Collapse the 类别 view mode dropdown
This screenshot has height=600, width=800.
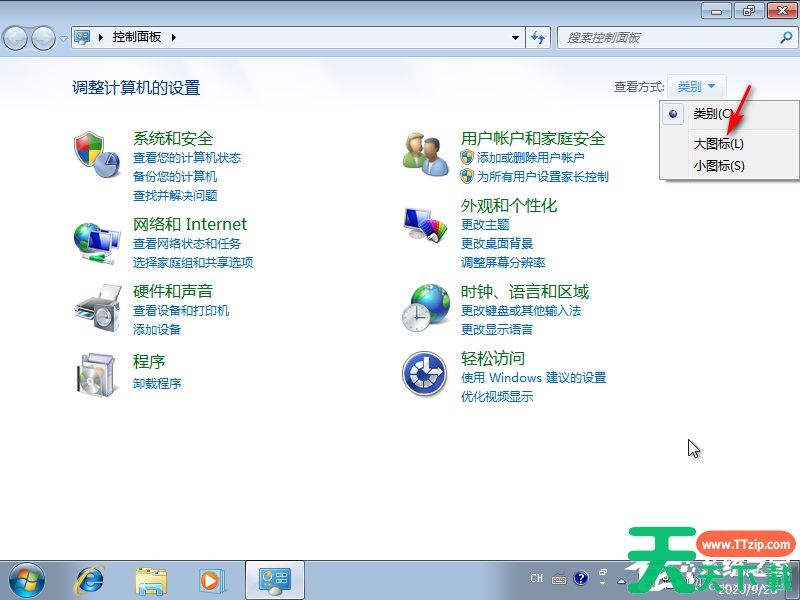tap(696, 87)
